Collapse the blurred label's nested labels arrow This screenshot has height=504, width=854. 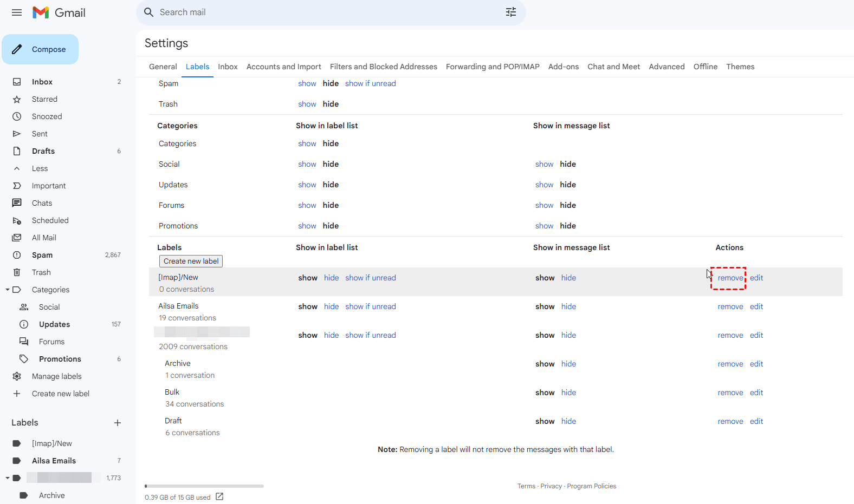(8, 478)
